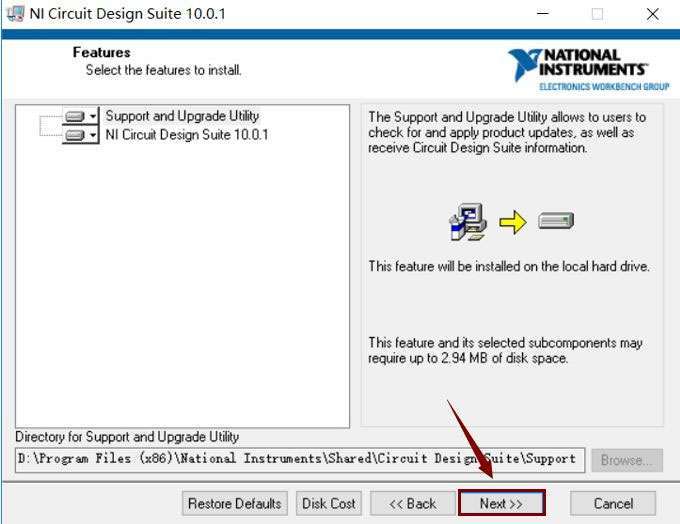Screen dimensions: 680x524
Task: Open the install-state dropdown for Support and Upgrade Utility
Action: [x=93, y=116]
